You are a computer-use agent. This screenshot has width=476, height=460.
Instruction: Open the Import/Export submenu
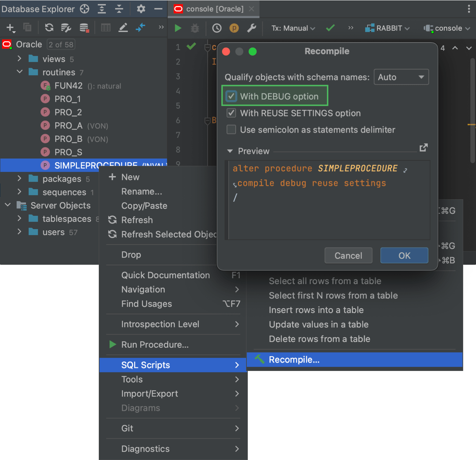click(x=149, y=394)
